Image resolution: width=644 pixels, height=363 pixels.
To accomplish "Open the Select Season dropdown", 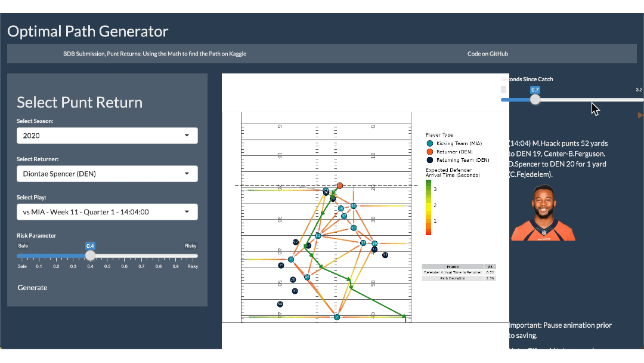I will [107, 136].
